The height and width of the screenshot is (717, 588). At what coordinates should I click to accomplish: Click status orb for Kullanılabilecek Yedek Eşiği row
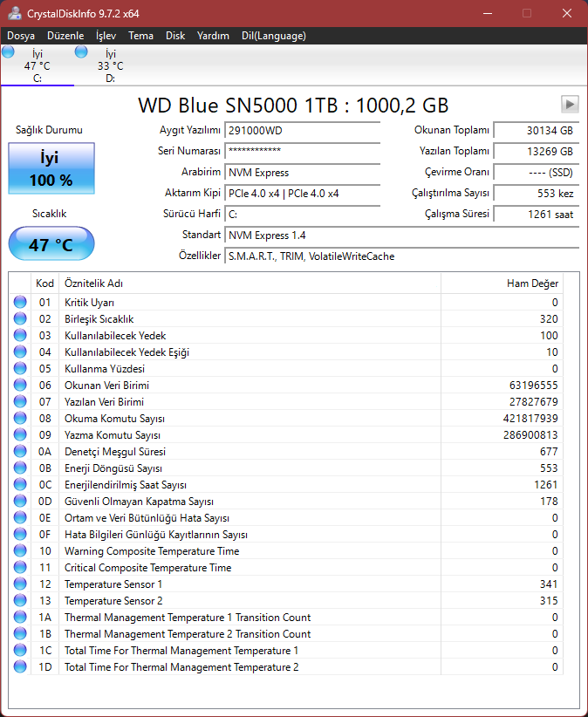click(x=20, y=352)
